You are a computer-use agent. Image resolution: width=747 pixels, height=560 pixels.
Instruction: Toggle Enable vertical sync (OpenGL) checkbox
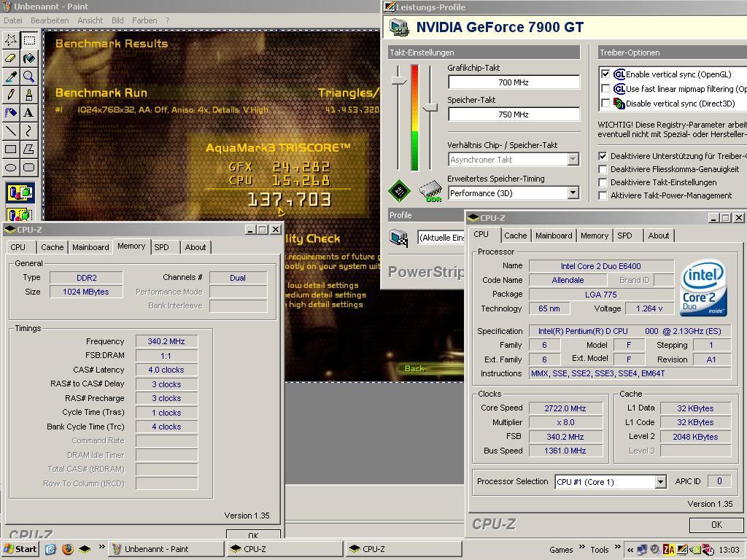coord(605,74)
